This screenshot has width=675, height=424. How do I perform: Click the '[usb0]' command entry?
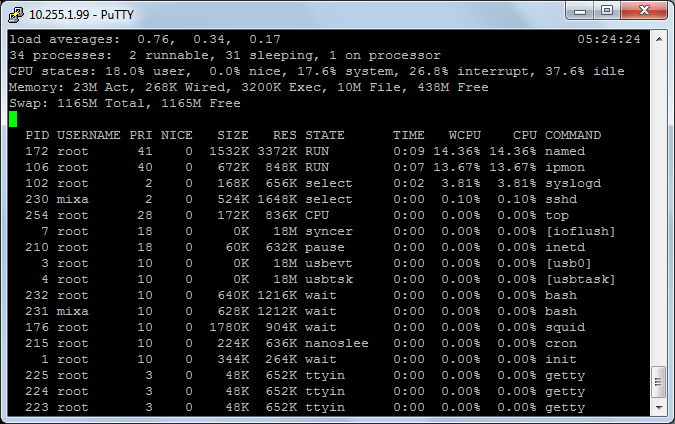[x=569, y=263]
